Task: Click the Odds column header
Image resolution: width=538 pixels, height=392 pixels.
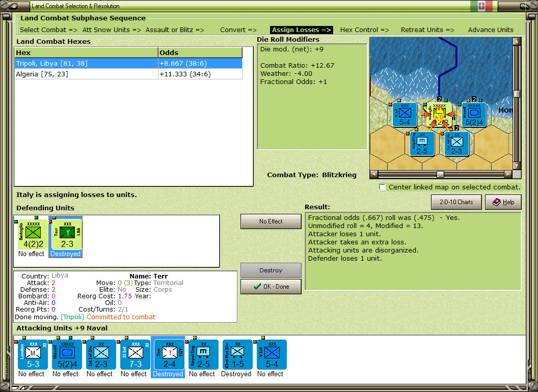Action: click(x=200, y=53)
